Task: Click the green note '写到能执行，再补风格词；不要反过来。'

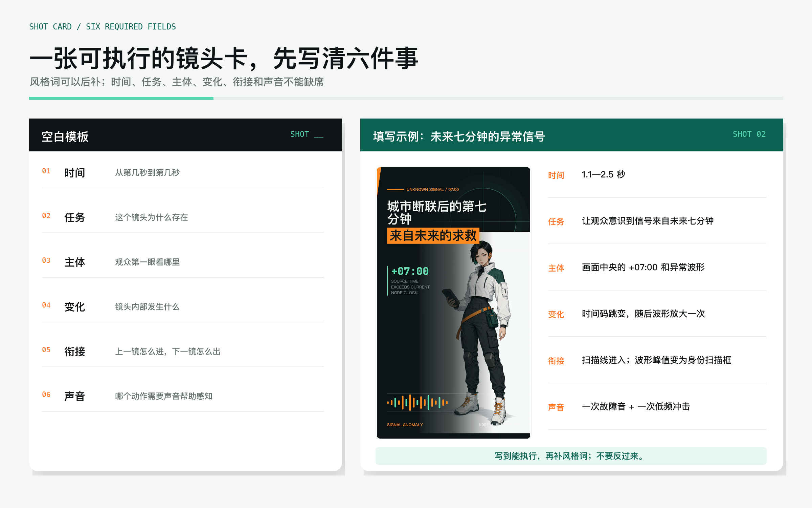Action: coord(571,456)
